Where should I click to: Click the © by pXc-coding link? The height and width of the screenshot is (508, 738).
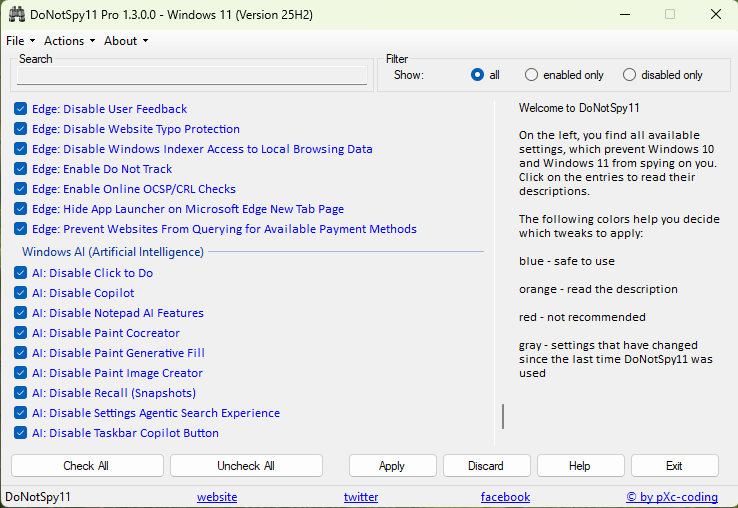(672, 497)
